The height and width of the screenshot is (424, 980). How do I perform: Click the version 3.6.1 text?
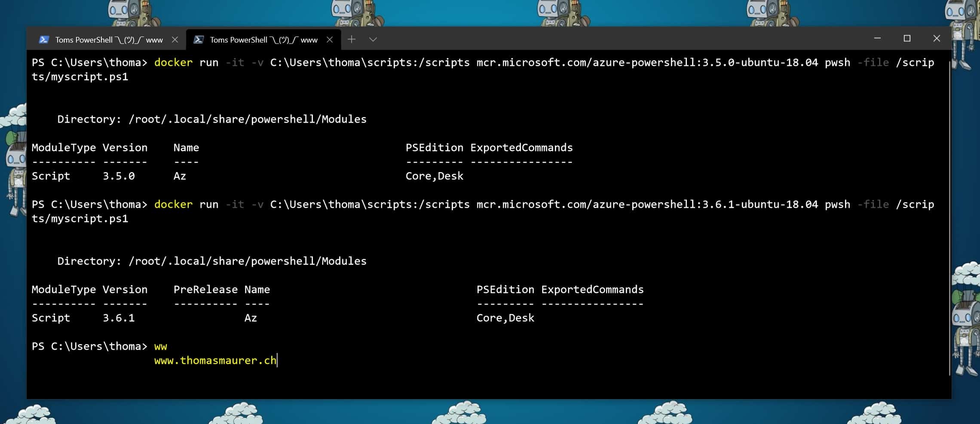pos(119,318)
